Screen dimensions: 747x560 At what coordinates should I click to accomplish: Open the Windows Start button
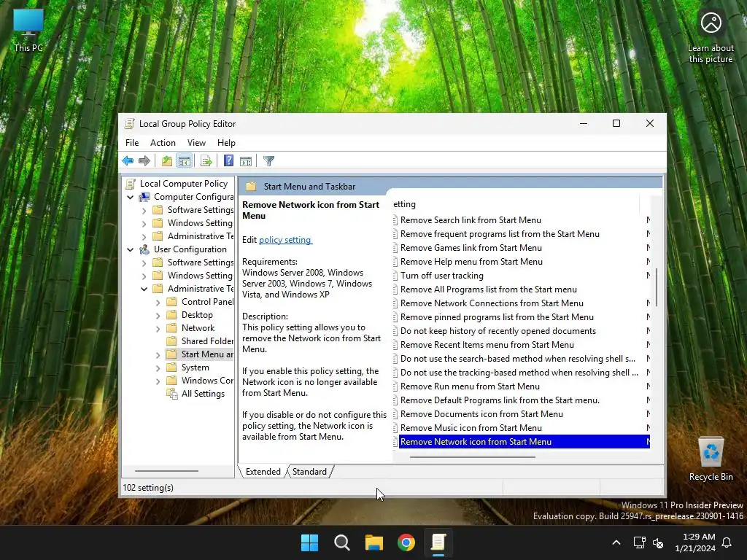point(309,542)
